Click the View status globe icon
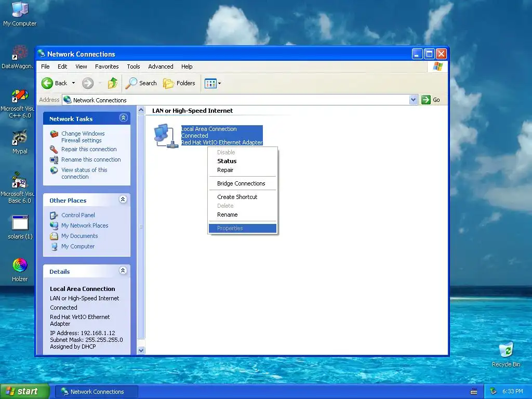Screen dimensions: 532x399 point(54,170)
